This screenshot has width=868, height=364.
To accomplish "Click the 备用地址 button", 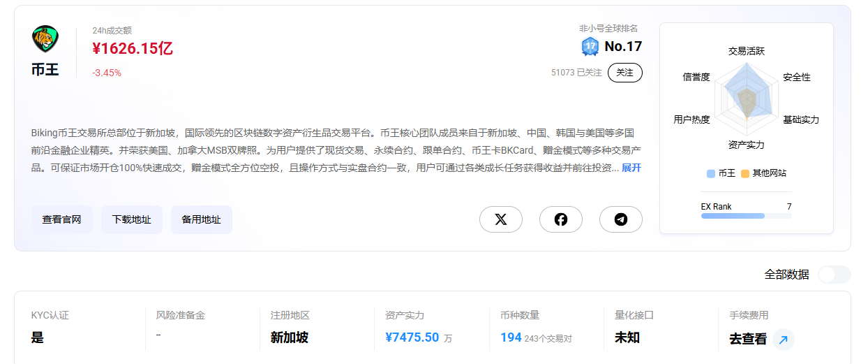I will click(202, 219).
